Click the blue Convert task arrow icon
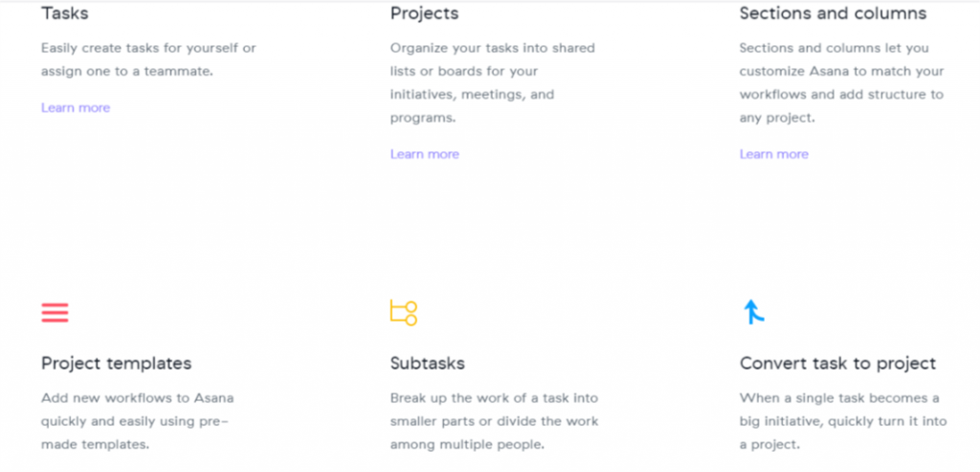 (753, 312)
